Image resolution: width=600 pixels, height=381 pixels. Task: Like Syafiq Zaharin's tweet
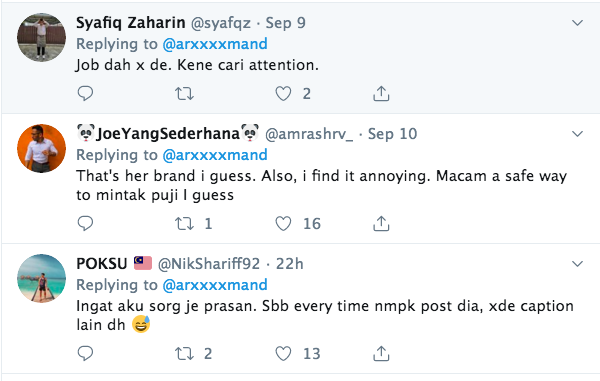(x=283, y=94)
